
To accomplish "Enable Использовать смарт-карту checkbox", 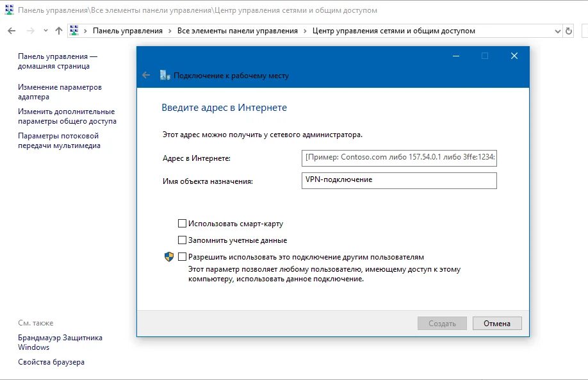I will coord(182,224).
